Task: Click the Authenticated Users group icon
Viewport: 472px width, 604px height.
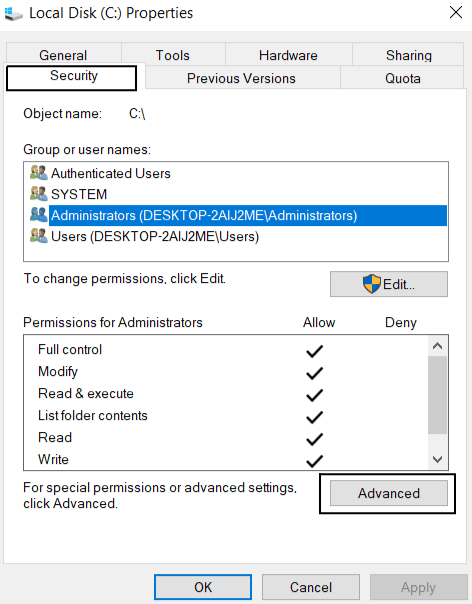Action: coord(39,173)
